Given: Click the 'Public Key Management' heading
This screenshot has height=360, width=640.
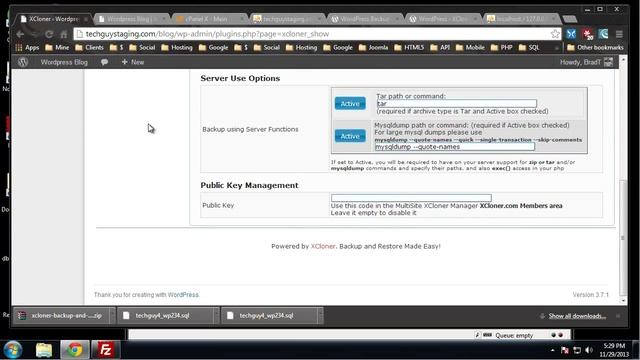Looking at the screenshot, I should pyautogui.click(x=249, y=185).
